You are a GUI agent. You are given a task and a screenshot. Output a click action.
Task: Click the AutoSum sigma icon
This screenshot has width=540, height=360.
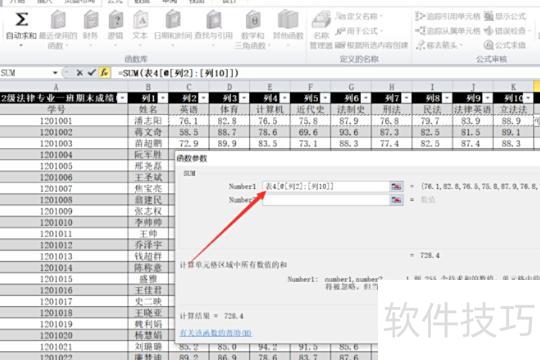(x=21, y=20)
